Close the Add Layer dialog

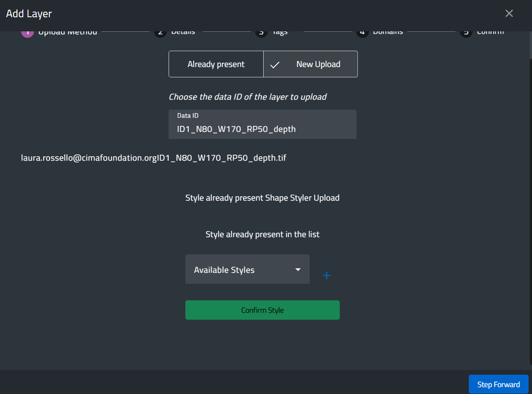click(x=509, y=13)
